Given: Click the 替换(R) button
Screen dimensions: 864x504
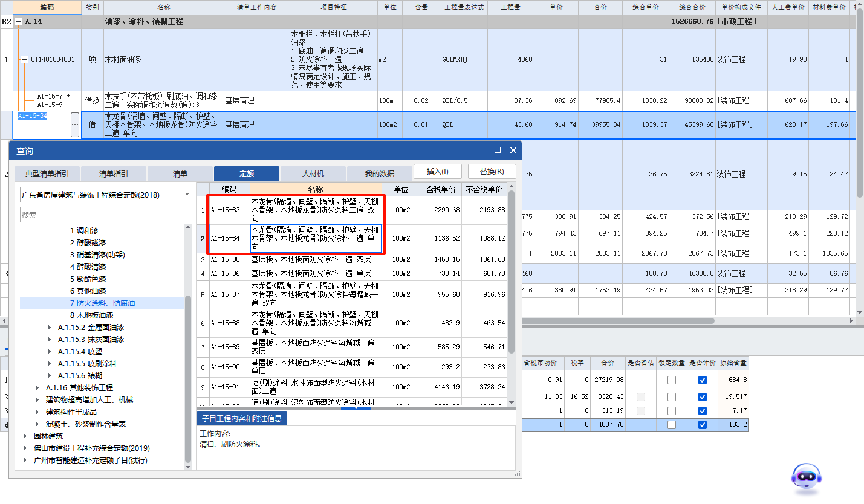Looking at the screenshot, I should [x=492, y=172].
